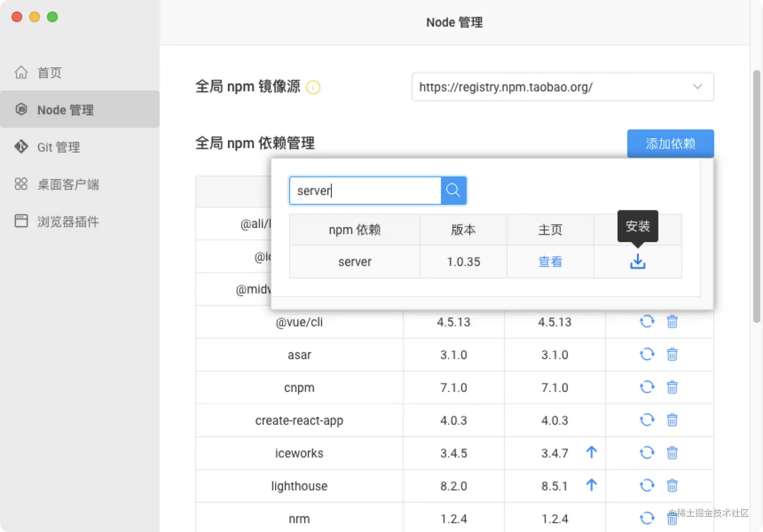Open Git 管理 in the sidebar

pos(80,147)
